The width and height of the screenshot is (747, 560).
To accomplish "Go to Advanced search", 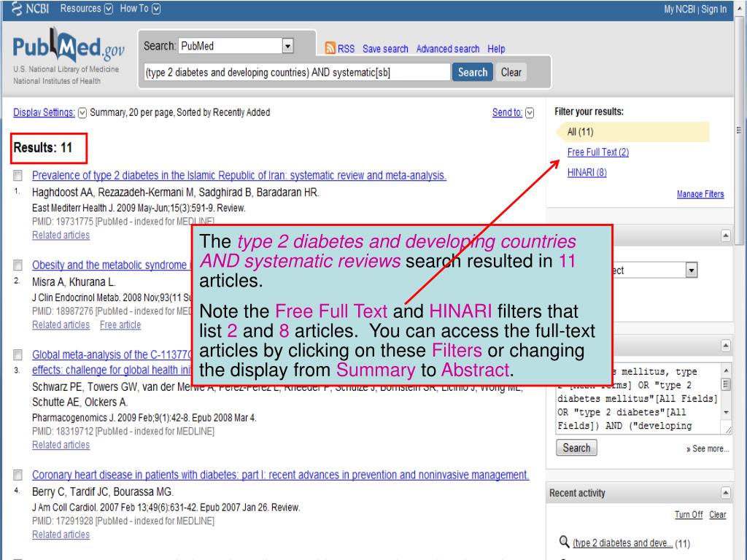I will tap(448, 49).
